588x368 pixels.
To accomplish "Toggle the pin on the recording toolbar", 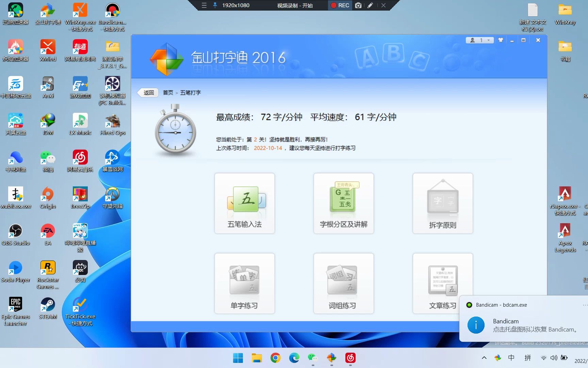I will (x=215, y=5).
